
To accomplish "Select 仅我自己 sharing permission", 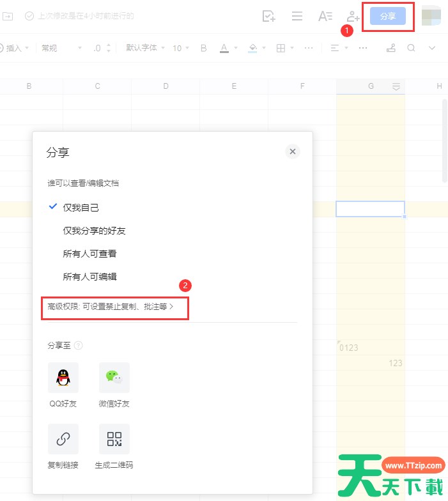I will tap(81, 208).
